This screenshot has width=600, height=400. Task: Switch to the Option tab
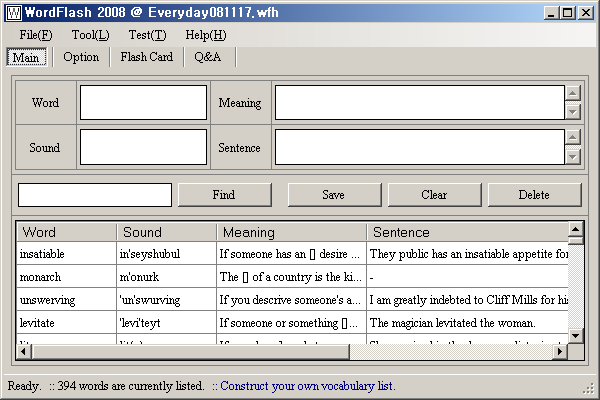tap(81, 57)
